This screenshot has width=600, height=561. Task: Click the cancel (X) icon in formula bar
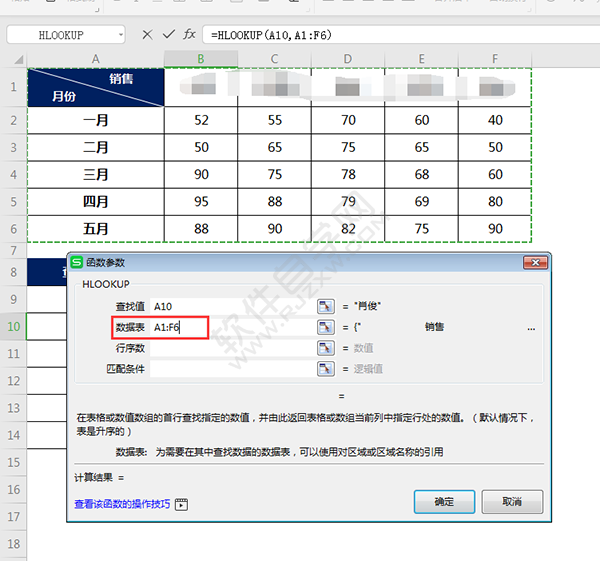147,35
